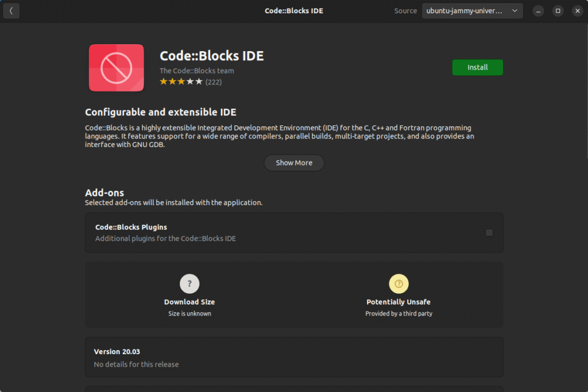Click the 'Configurable and extensible IDE' heading
This screenshot has height=392, width=588.
click(x=161, y=112)
